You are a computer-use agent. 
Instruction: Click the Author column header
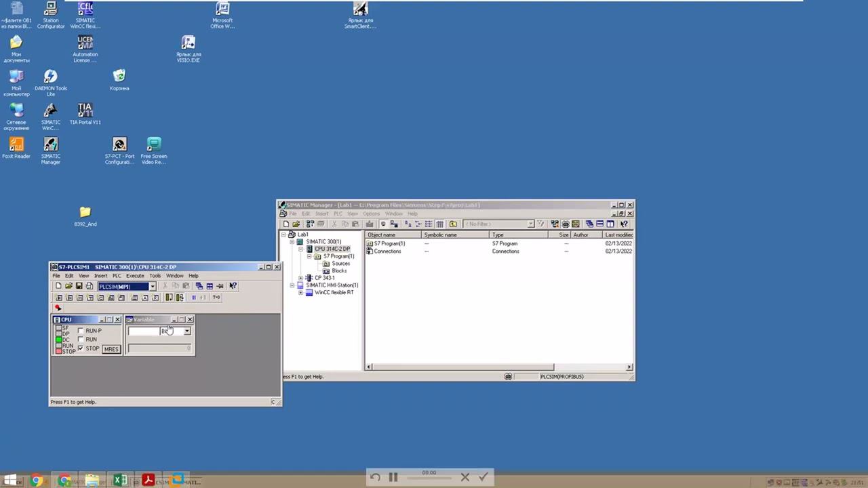tap(586, 235)
